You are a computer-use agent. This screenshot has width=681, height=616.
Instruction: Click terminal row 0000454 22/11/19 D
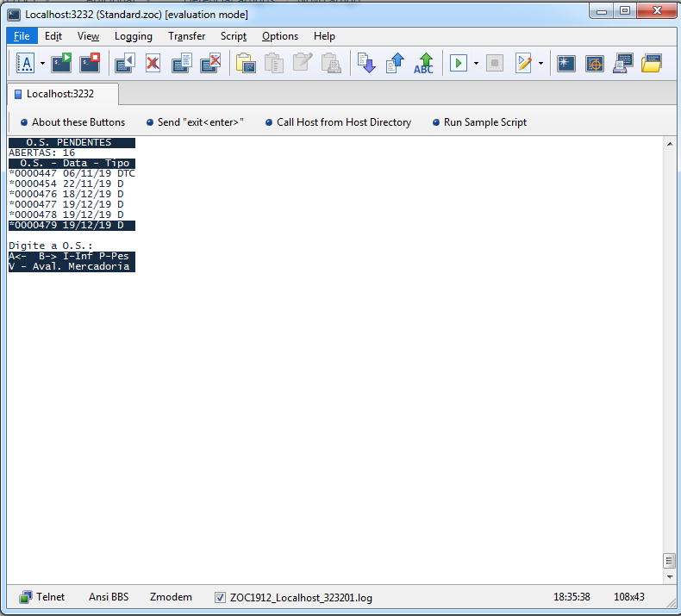pos(66,184)
